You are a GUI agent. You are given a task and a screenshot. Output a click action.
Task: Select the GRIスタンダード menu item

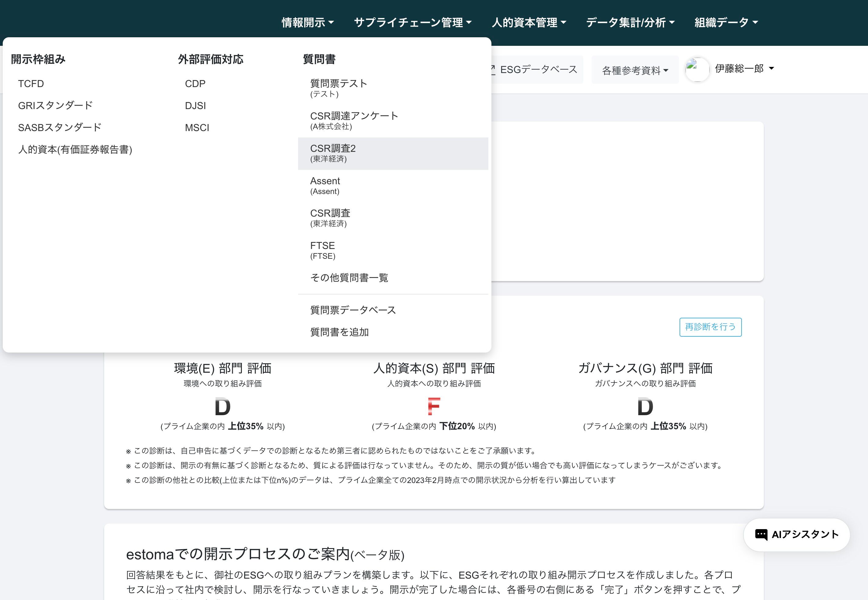coord(55,105)
